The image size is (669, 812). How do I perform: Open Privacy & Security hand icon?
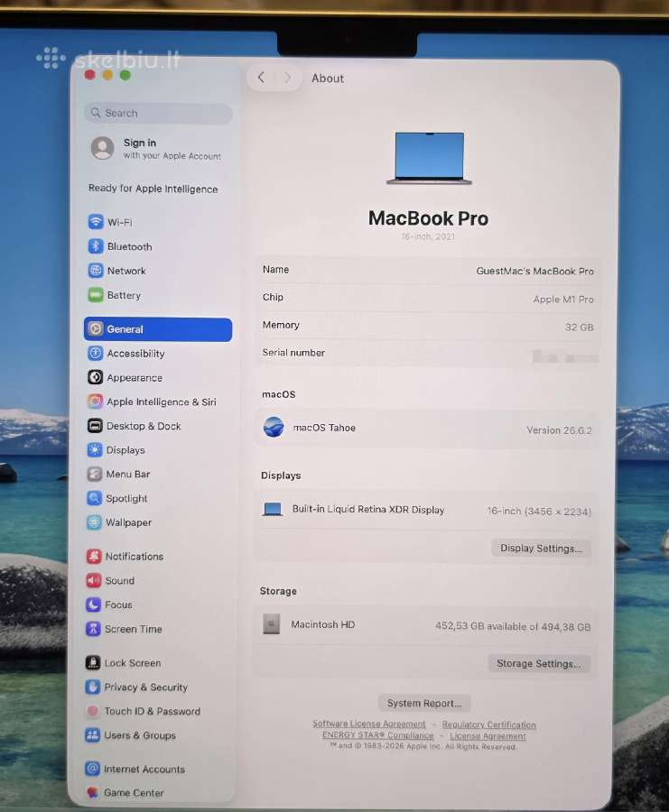point(93,687)
